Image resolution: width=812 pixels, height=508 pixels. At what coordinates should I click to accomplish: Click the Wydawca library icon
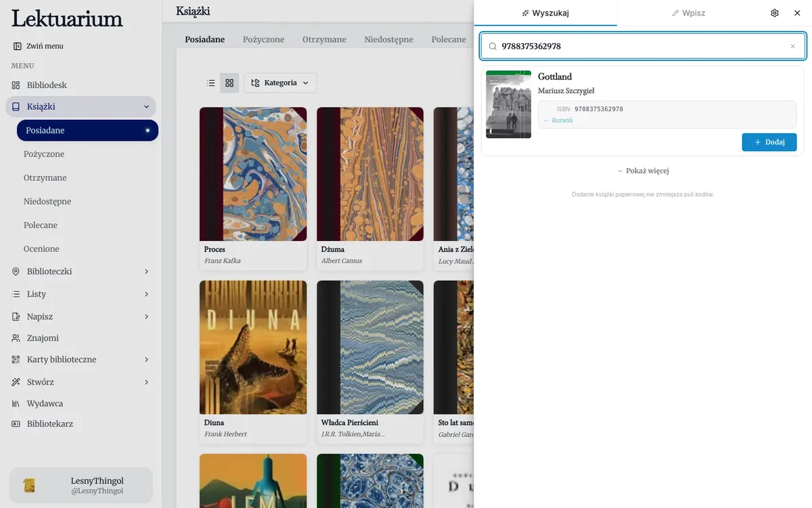(16, 404)
